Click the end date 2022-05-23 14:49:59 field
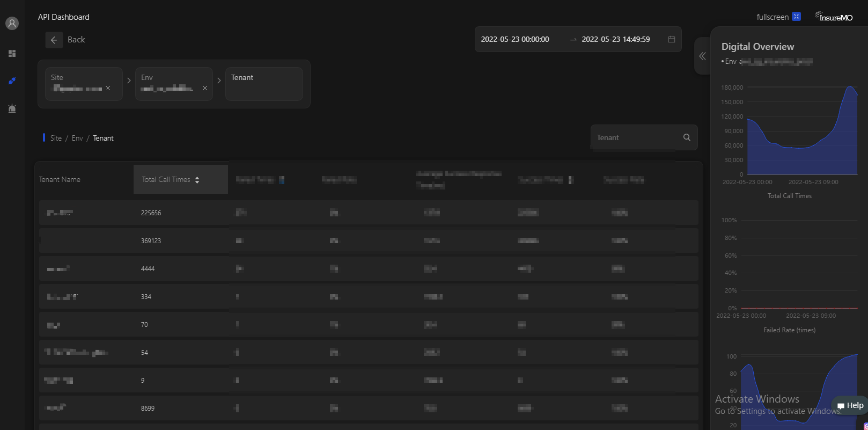 click(616, 39)
